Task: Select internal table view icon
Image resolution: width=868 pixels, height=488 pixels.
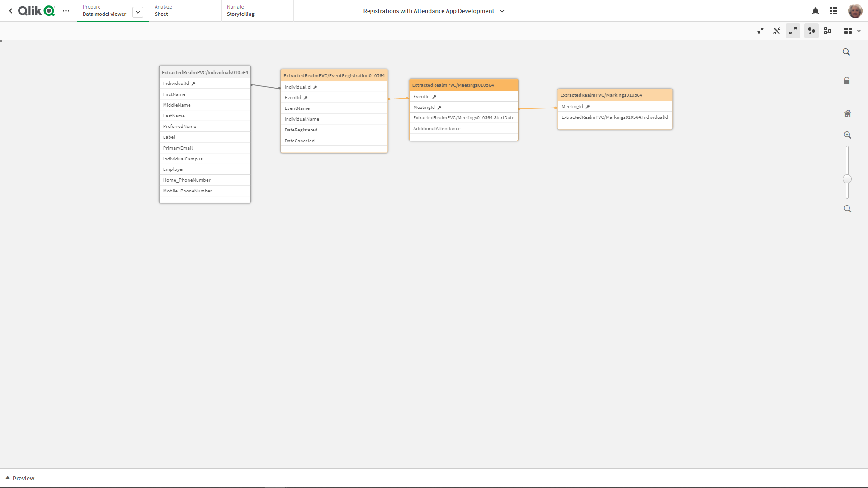Action: (x=811, y=31)
